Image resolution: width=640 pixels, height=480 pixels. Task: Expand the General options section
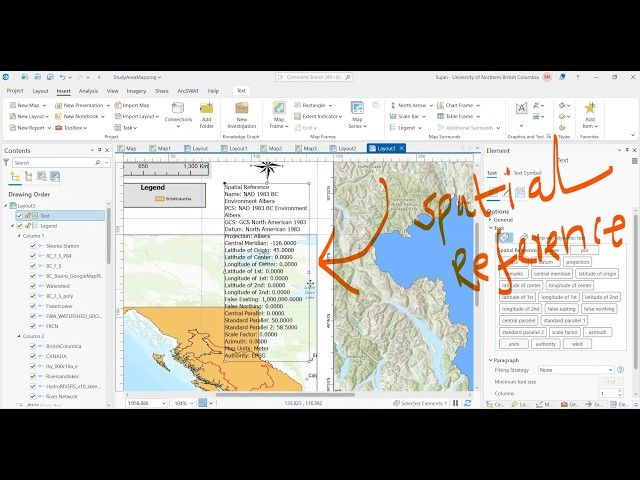pos(491,220)
